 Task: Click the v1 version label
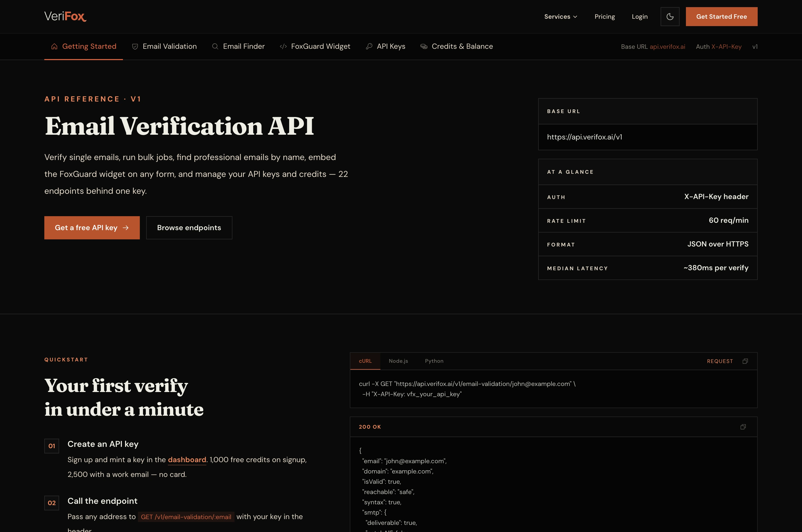click(755, 47)
